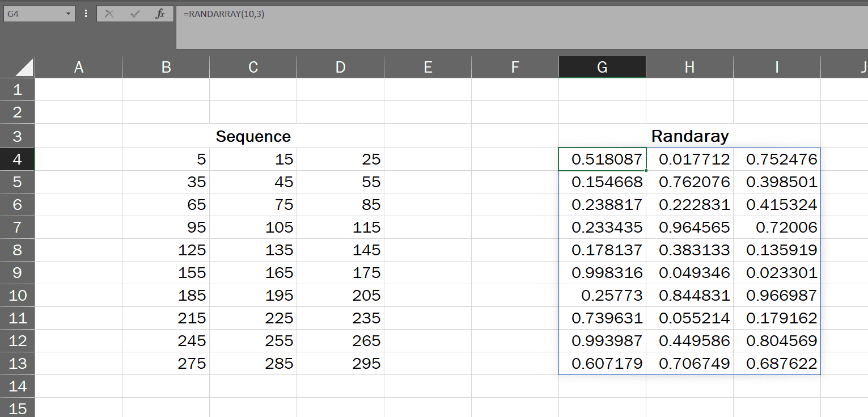Screen dimensions: 868x417
Task: Click cell D13 containing 295
Action: [x=340, y=363]
